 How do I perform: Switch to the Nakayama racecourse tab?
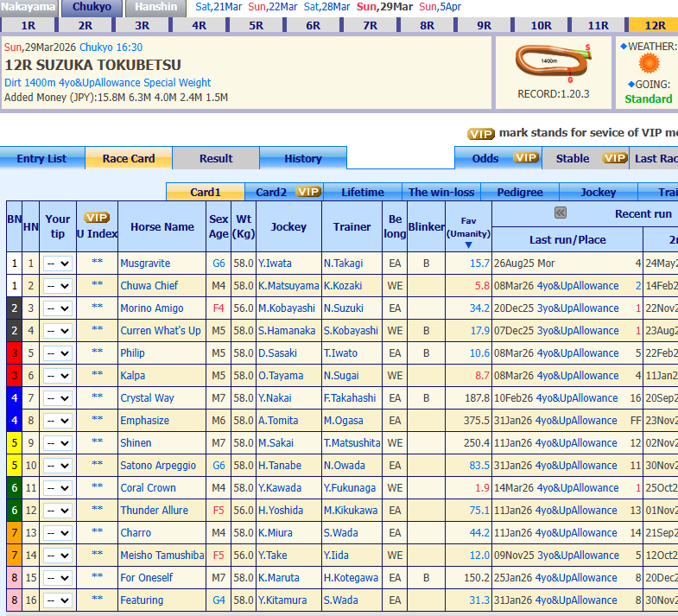pos(29,8)
